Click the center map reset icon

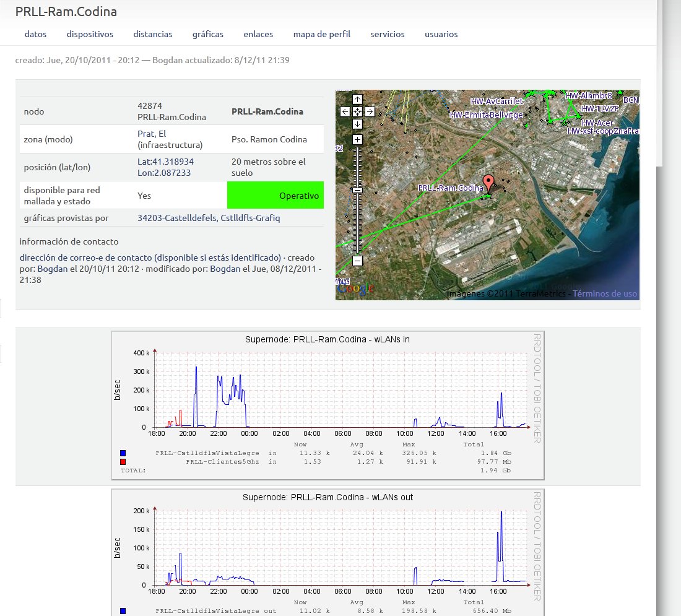(357, 111)
